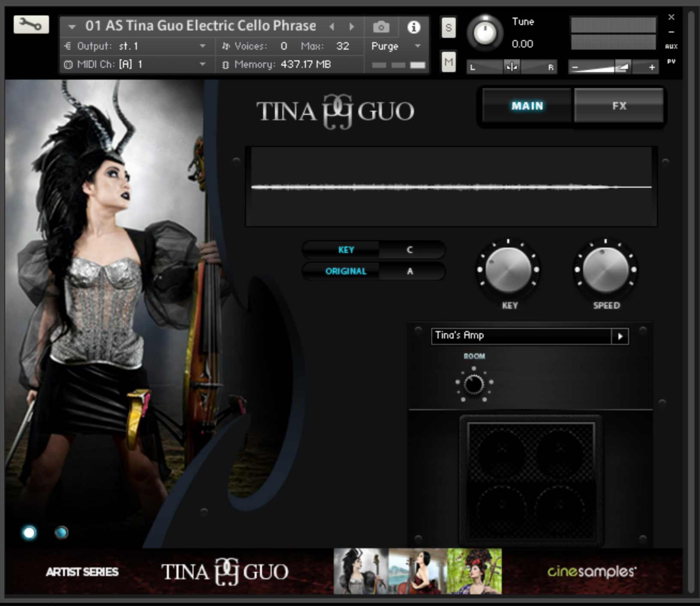Image resolution: width=700 pixels, height=606 pixels.
Task: Click the Memory value 437.17 MB
Action: click(x=306, y=65)
